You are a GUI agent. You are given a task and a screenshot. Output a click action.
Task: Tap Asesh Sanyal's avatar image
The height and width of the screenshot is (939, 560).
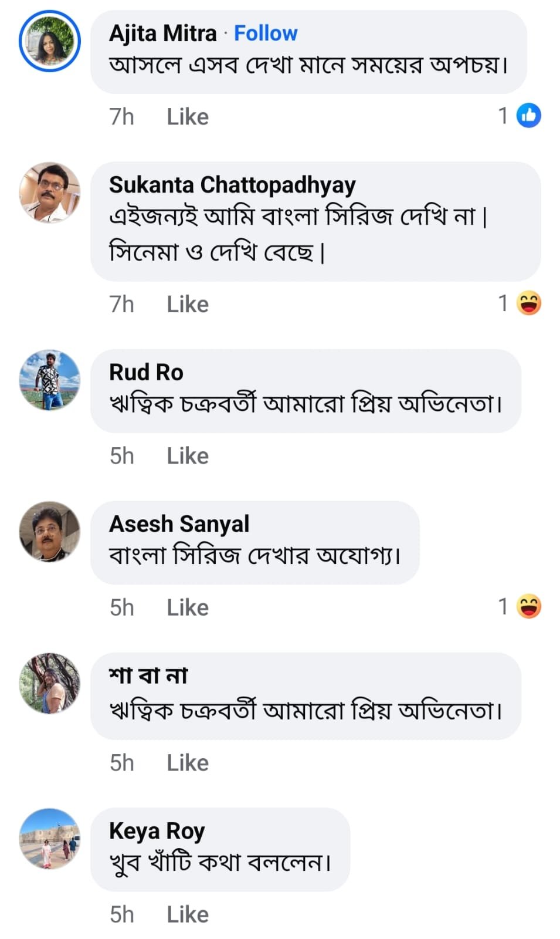click(50, 532)
